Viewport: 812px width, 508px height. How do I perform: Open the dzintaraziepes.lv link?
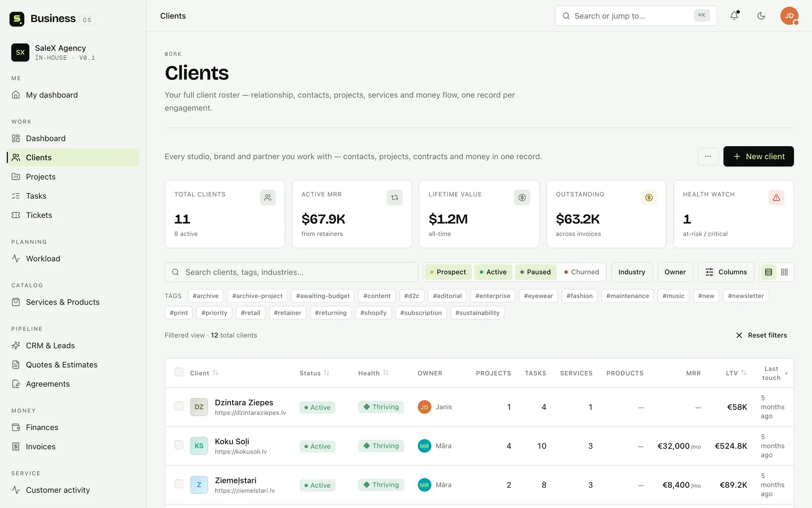250,413
